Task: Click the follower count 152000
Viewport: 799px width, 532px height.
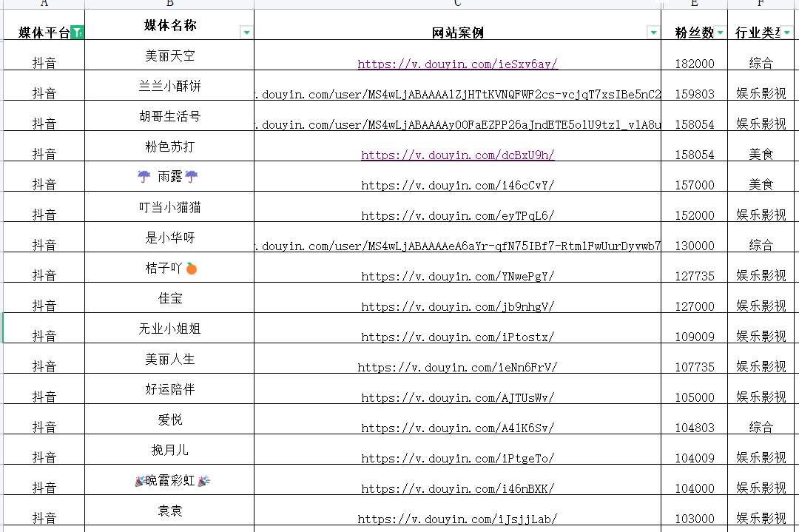Action: click(695, 215)
